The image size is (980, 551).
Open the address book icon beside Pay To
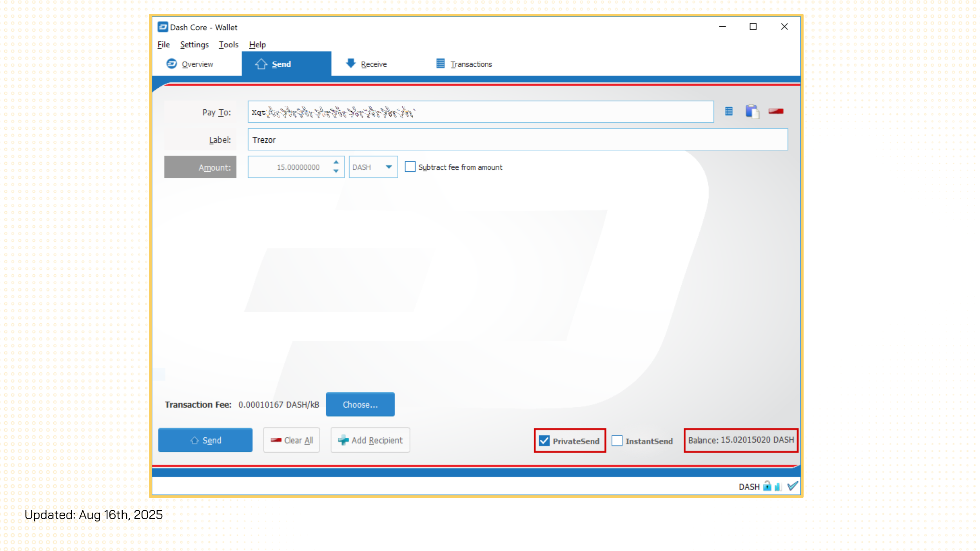pyautogui.click(x=729, y=112)
